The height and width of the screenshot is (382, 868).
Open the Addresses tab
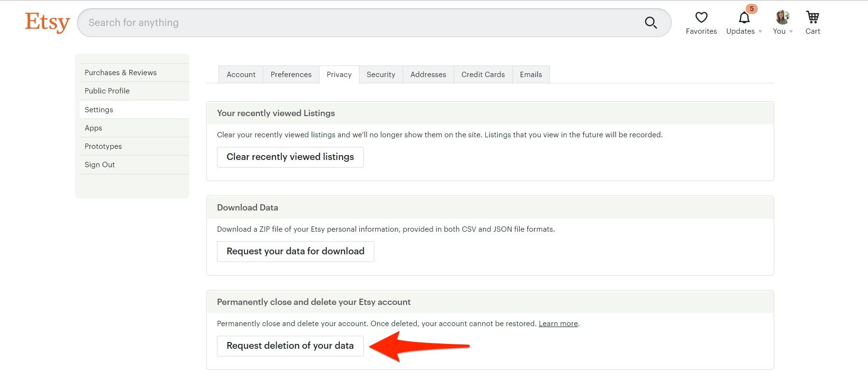(x=428, y=75)
